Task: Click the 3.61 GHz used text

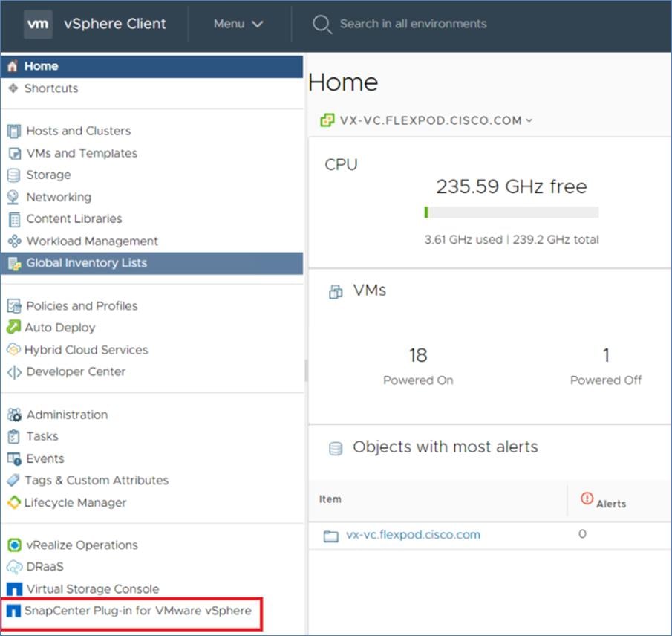Action: [463, 240]
